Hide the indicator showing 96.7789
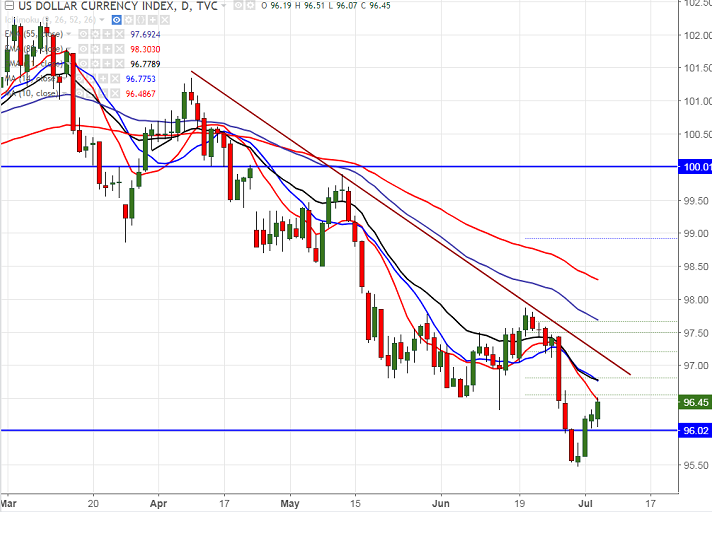Viewport: 725px width, 543px height. click(83, 64)
